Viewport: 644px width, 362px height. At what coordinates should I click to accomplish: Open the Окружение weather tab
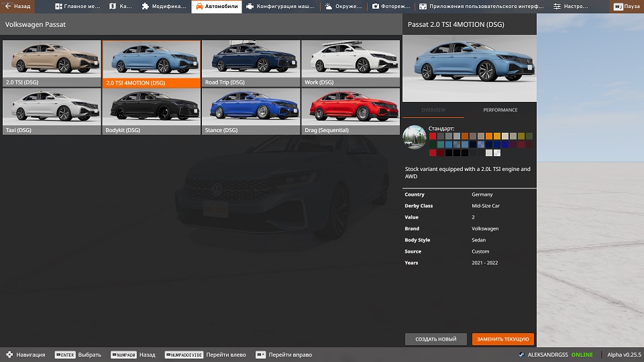tap(344, 7)
